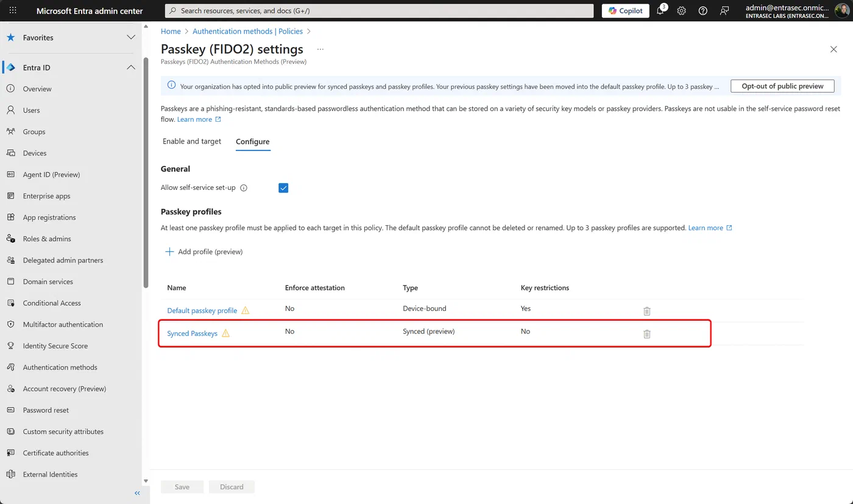This screenshot has width=853, height=504.
Task: Uncheck Allow self-service set-up checkbox
Action: 283,188
